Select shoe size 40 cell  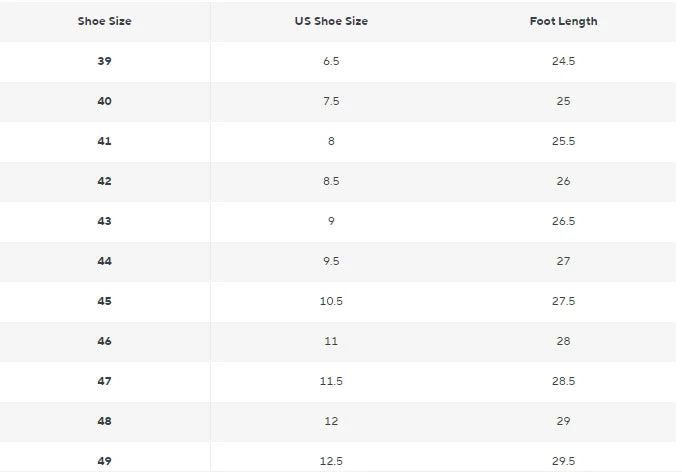[x=105, y=101]
